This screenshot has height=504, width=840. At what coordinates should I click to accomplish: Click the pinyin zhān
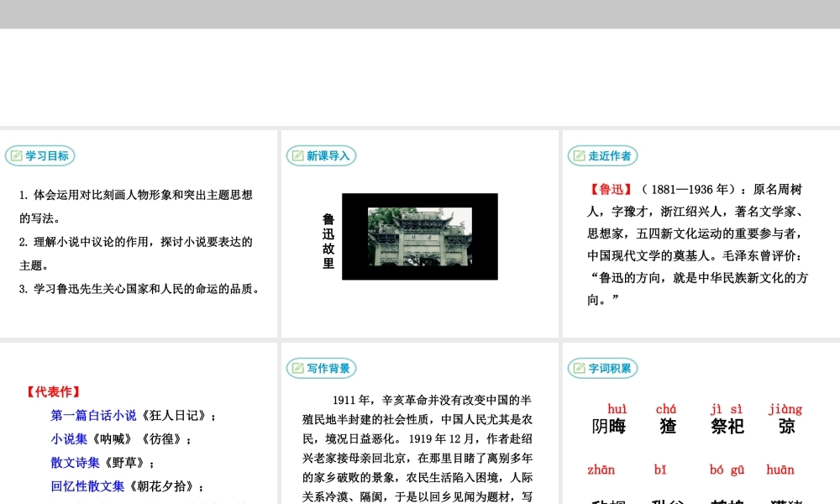point(601,470)
